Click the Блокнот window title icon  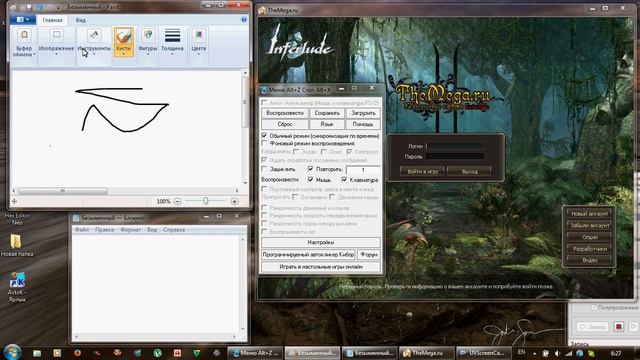pyautogui.click(x=76, y=218)
